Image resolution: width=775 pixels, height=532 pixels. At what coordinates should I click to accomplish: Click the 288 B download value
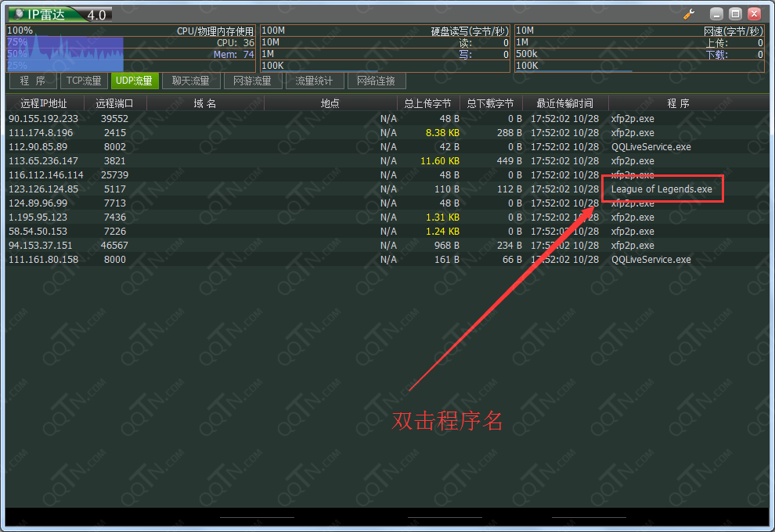click(509, 133)
